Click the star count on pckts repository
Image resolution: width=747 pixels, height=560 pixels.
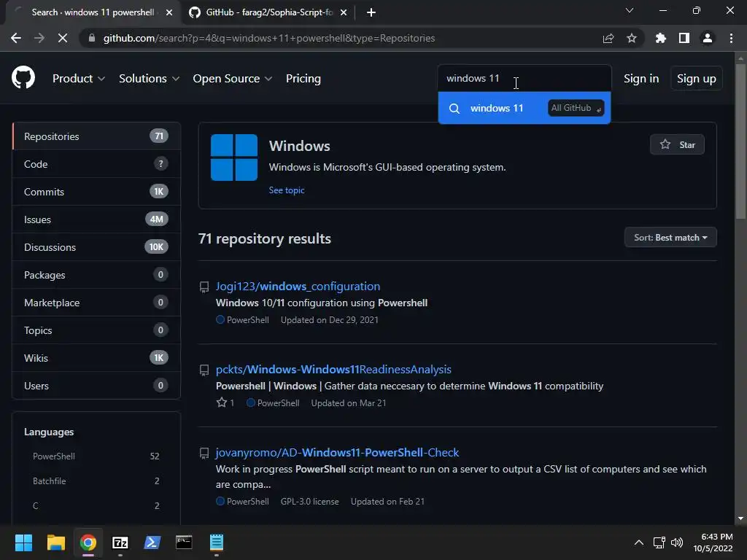tap(225, 402)
